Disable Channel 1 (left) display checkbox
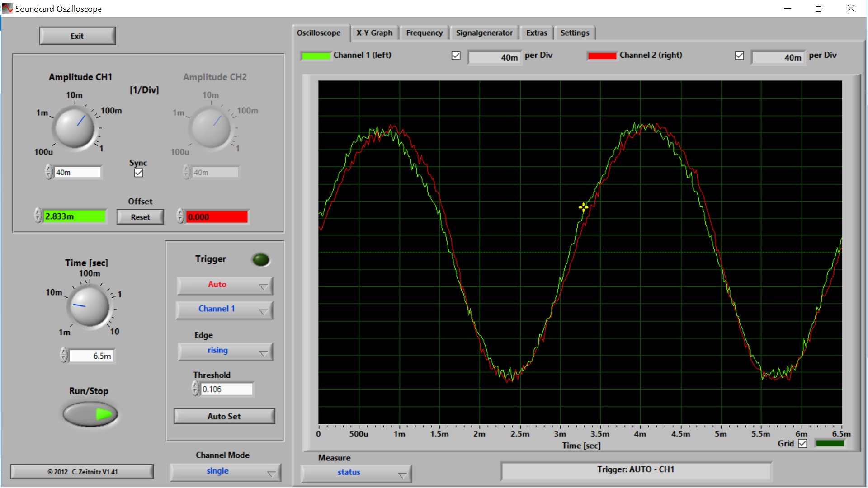 tap(456, 56)
